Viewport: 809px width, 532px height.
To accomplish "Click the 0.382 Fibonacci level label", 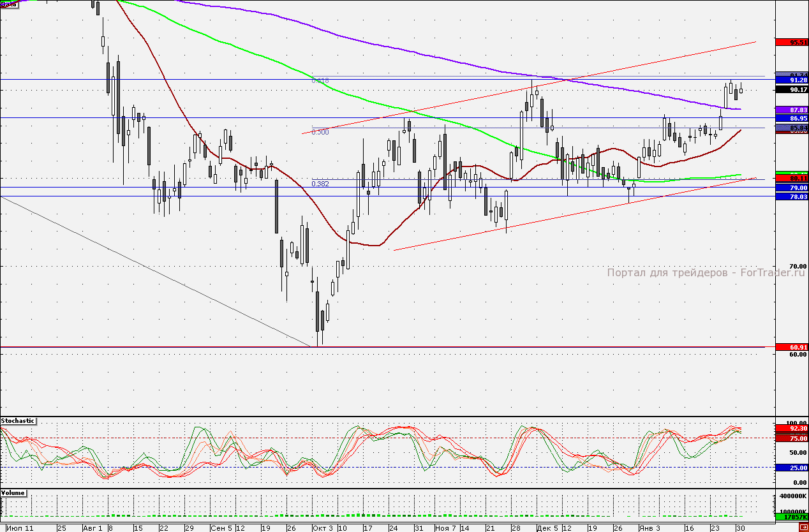I will point(320,184).
